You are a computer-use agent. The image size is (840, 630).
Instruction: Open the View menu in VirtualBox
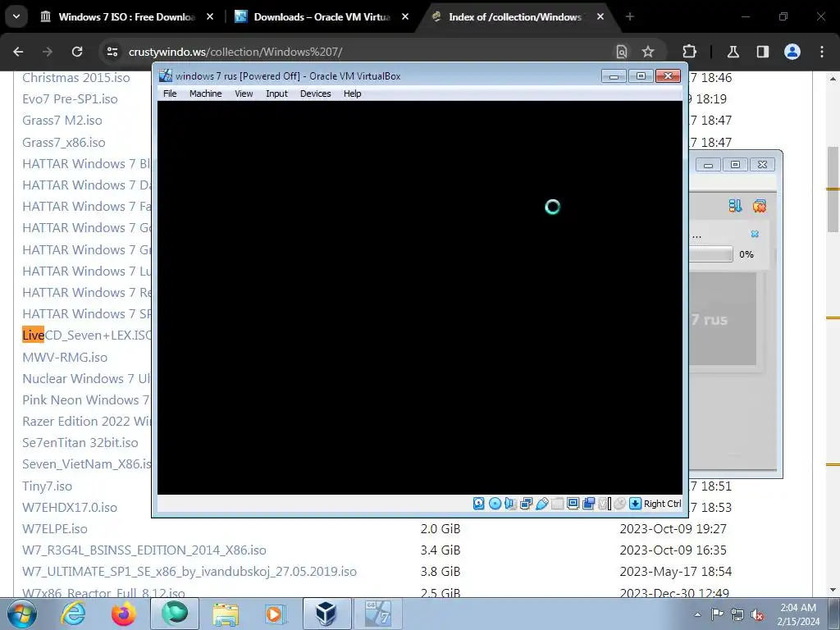tap(244, 94)
